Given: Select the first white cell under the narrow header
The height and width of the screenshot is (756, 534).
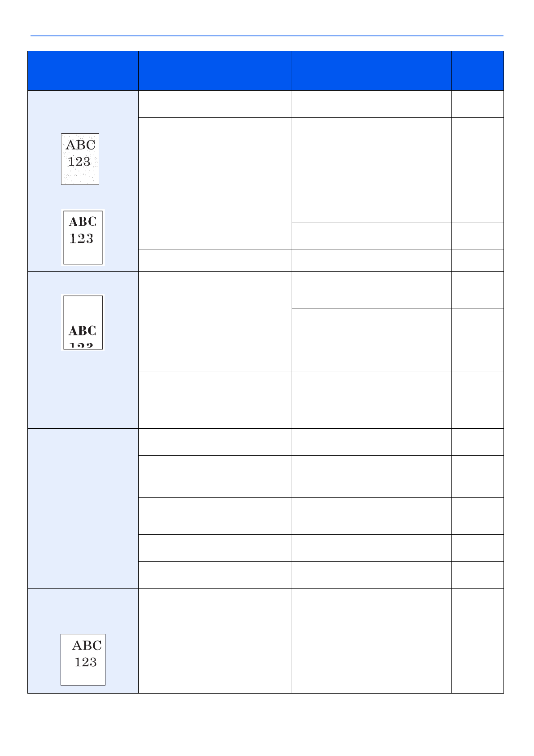Looking at the screenshot, I should coord(477,104).
